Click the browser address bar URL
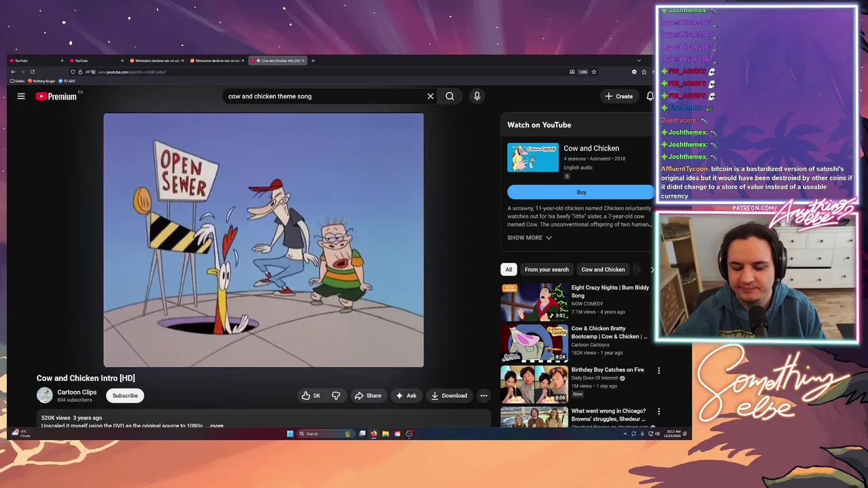 tap(132, 72)
